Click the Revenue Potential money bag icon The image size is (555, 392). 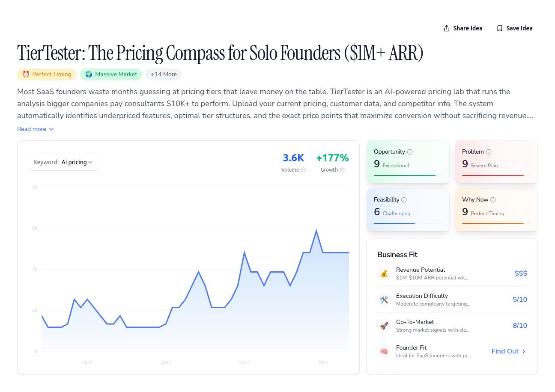384,273
